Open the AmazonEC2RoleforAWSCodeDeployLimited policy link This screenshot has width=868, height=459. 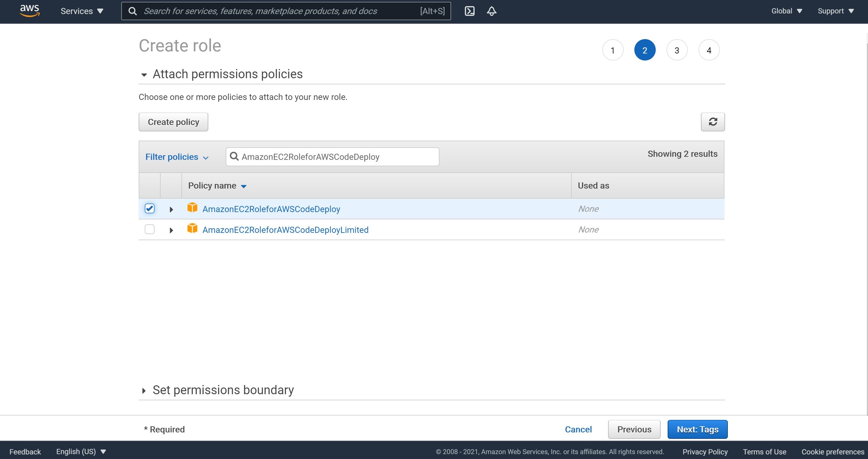click(285, 230)
